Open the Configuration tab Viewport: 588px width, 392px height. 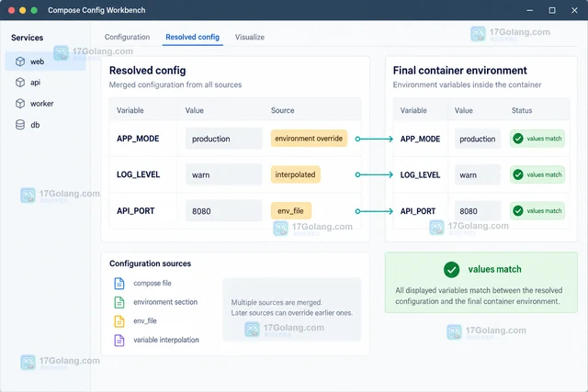click(127, 37)
